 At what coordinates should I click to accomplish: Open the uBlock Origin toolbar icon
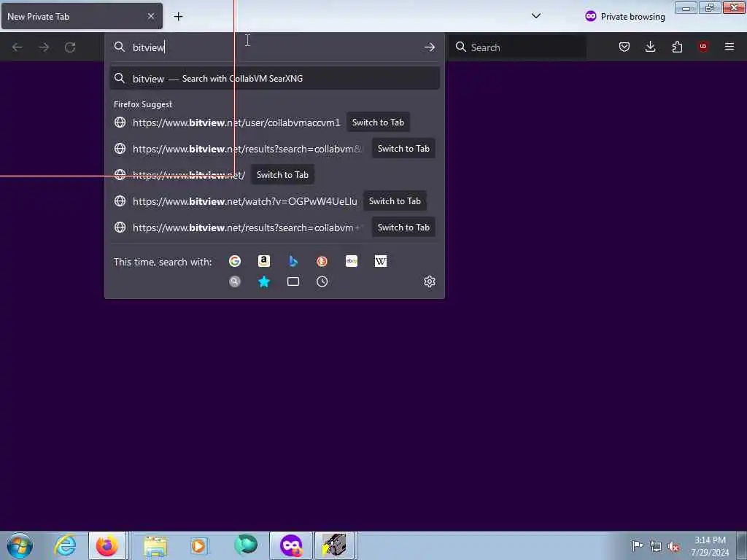(x=703, y=47)
